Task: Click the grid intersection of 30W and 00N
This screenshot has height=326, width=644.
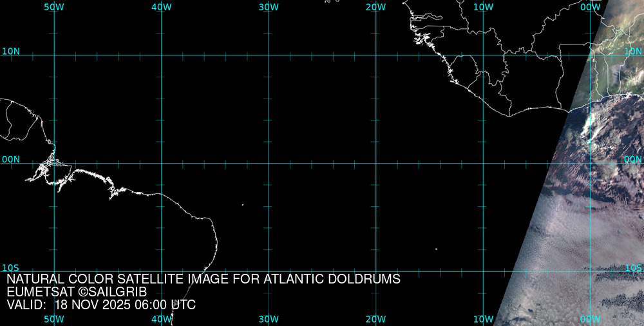Action: (269, 163)
